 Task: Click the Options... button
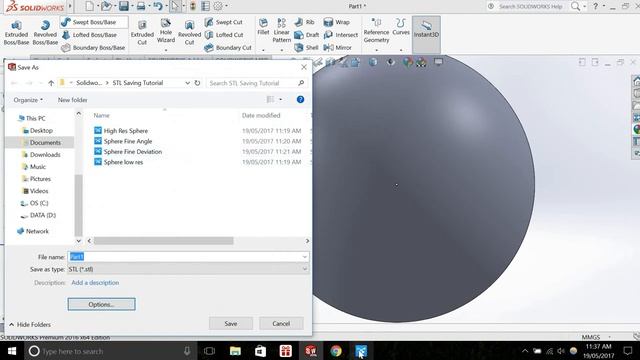[x=101, y=304]
